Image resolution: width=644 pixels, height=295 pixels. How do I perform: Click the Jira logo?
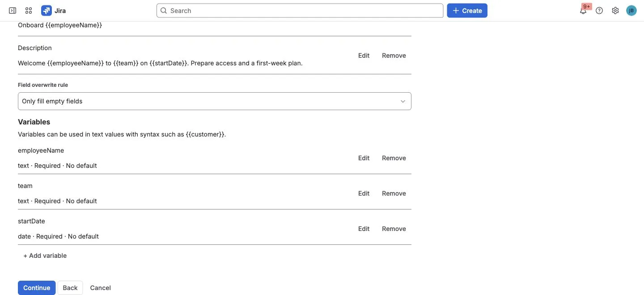coord(53,10)
